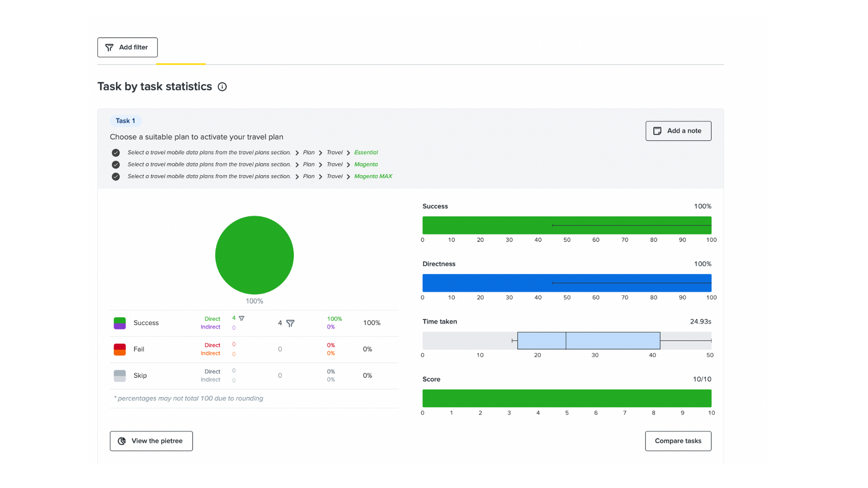Viewport: 868px width, 488px height.
Task: Click filter icon next to direct success count
Action: [241, 319]
